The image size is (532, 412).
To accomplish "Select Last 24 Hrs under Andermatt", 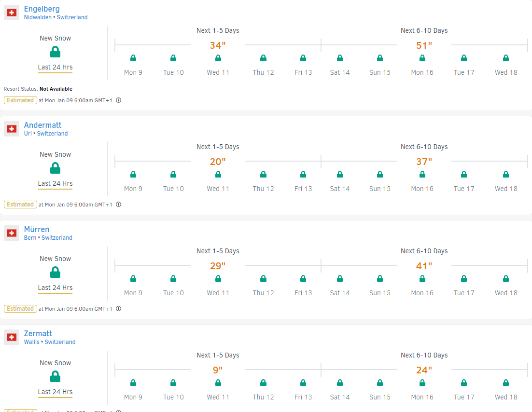I will [56, 184].
